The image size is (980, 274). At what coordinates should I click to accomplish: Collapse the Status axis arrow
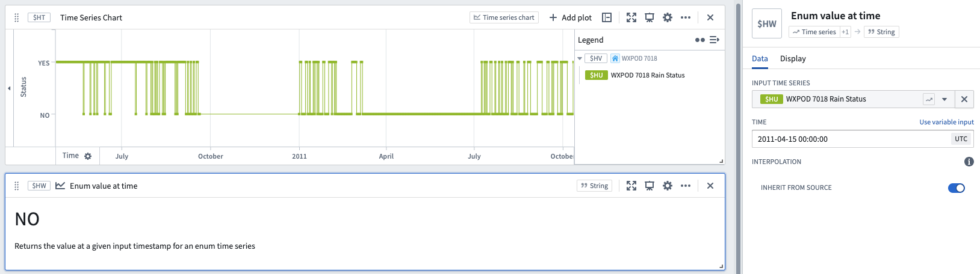(9, 88)
